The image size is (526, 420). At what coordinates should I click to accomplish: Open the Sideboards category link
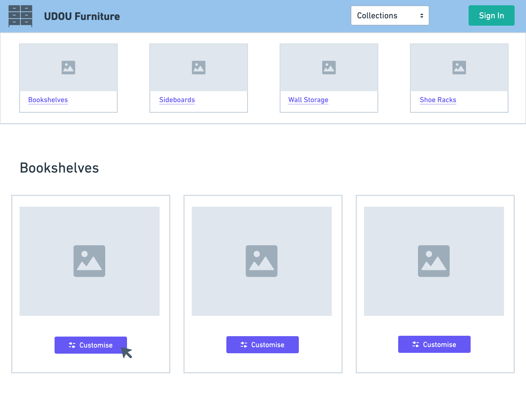pos(177,100)
